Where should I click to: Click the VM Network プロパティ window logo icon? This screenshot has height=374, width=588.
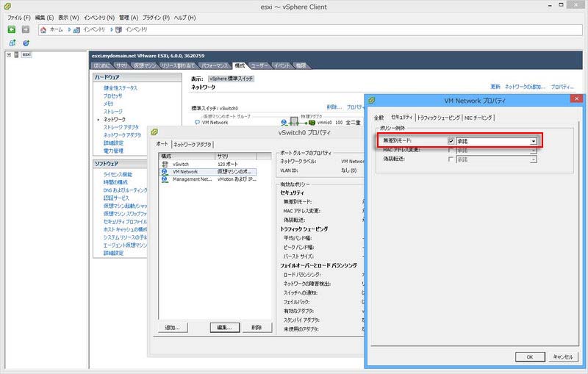[x=372, y=100]
